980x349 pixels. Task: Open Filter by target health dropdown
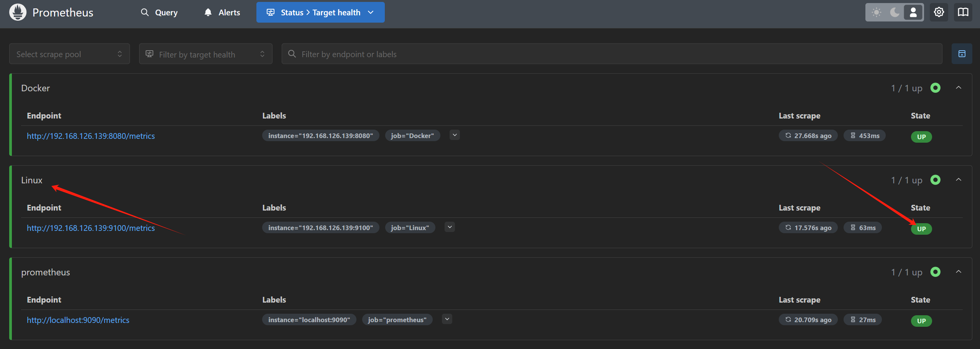point(205,54)
